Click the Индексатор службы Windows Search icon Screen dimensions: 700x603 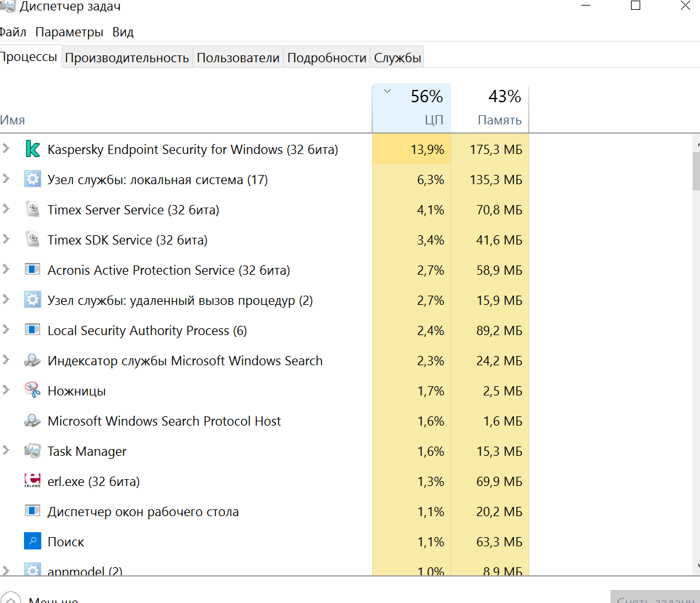[x=33, y=360]
